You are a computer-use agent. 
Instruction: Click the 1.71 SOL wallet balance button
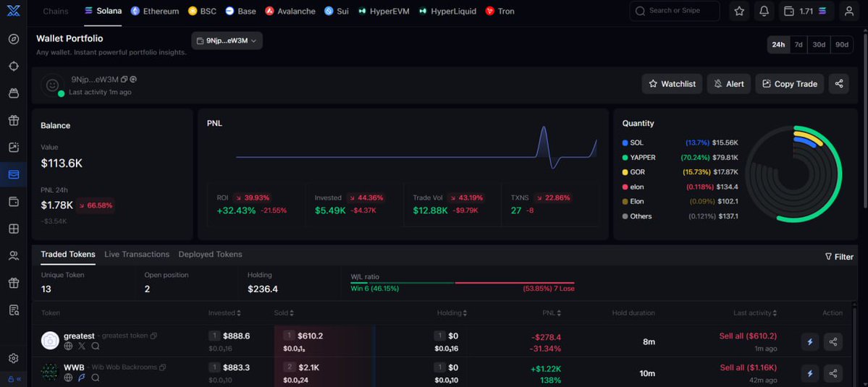[806, 11]
